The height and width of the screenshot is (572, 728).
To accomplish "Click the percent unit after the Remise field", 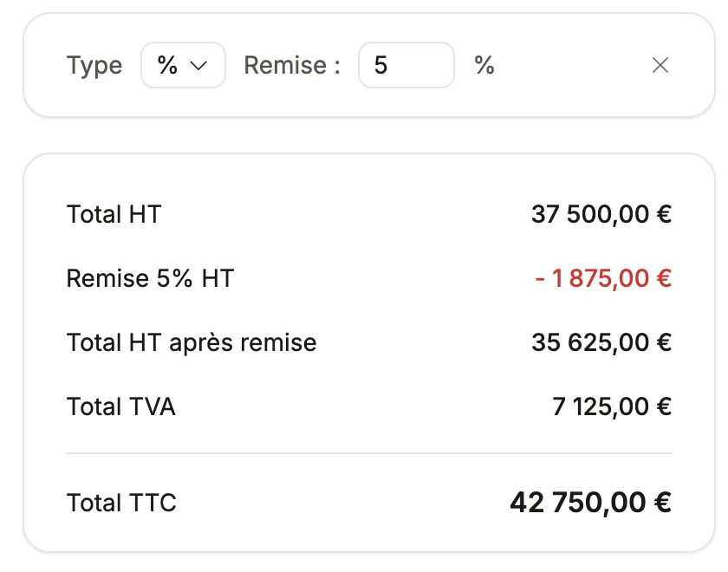I will (484, 65).
